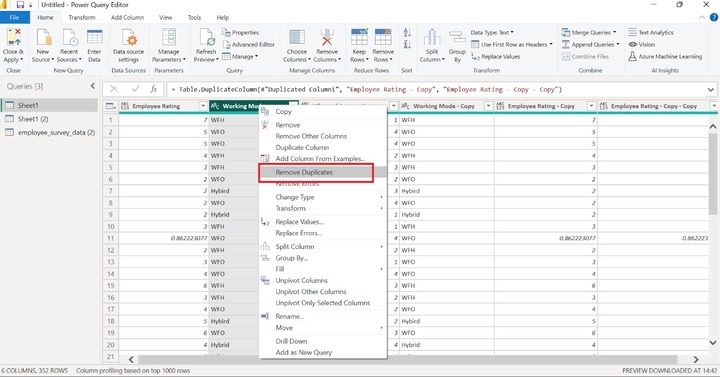Open Employee Rating - Copy filter dropdown
The image size is (720, 377).
tap(591, 106)
